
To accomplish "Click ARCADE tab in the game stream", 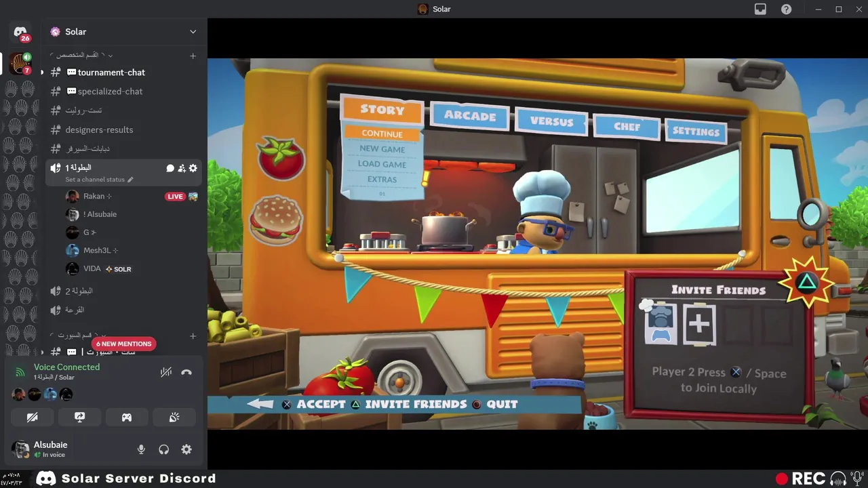I will tap(469, 116).
